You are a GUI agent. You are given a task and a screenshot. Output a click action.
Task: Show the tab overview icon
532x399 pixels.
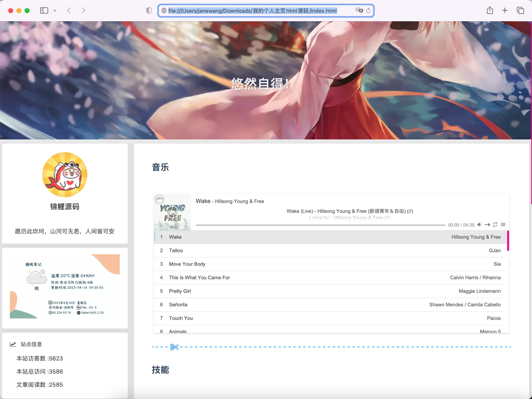pyautogui.click(x=520, y=11)
